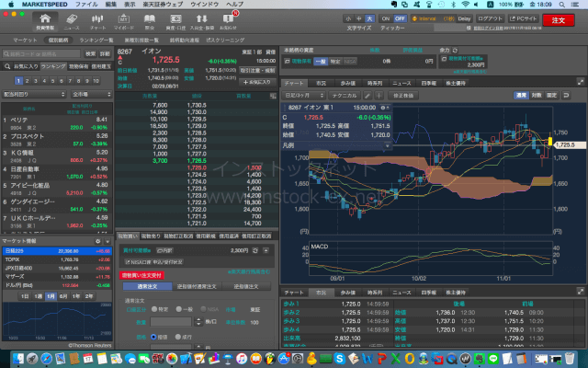This screenshot has width=588, height=368.
Task: Click the 銘柄コード search input field
Action: coord(41,54)
